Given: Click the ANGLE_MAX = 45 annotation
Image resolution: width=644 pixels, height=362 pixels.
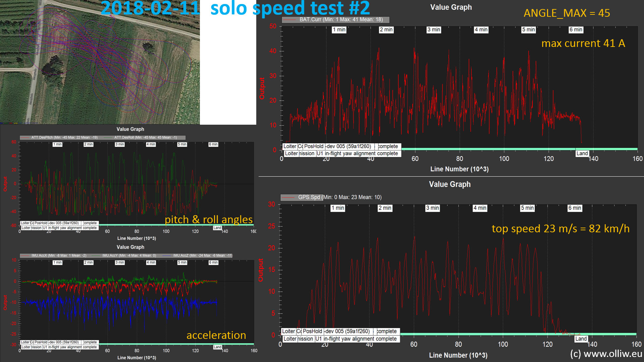Looking at the screenshot, I should tap(567, 13).
